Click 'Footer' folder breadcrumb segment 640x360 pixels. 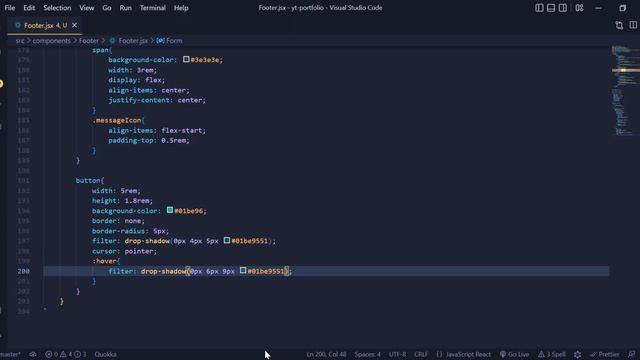click(x=89, y=41)
